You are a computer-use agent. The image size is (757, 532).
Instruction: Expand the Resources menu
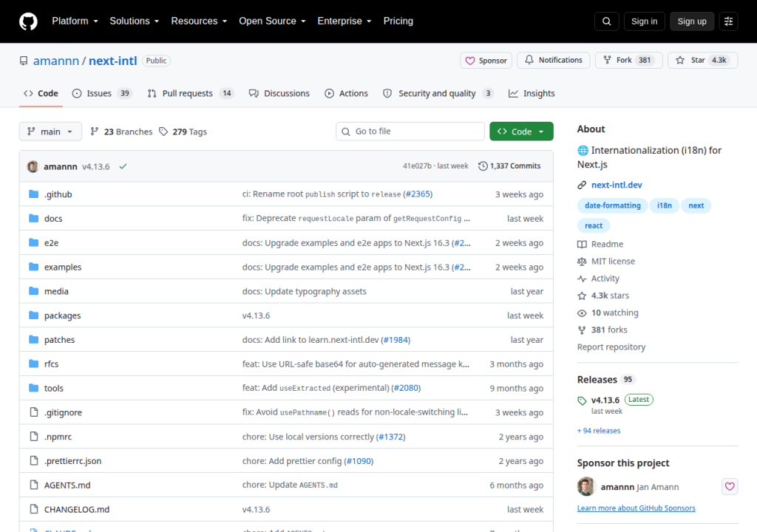coord(199,21)
